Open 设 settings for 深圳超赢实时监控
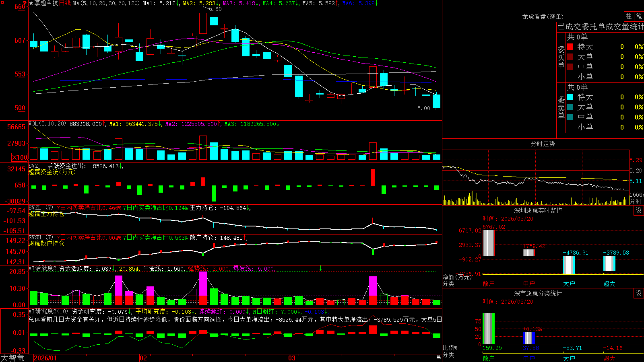This screenshot has height=362, width=644. 639,210
